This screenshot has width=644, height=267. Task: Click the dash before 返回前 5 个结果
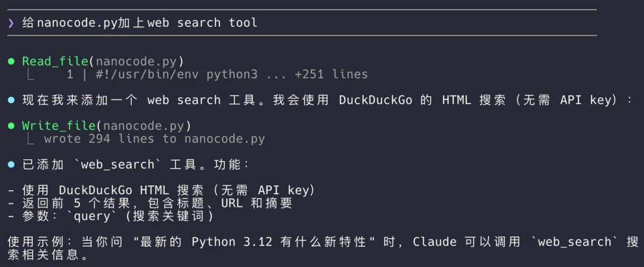point(11,203)
